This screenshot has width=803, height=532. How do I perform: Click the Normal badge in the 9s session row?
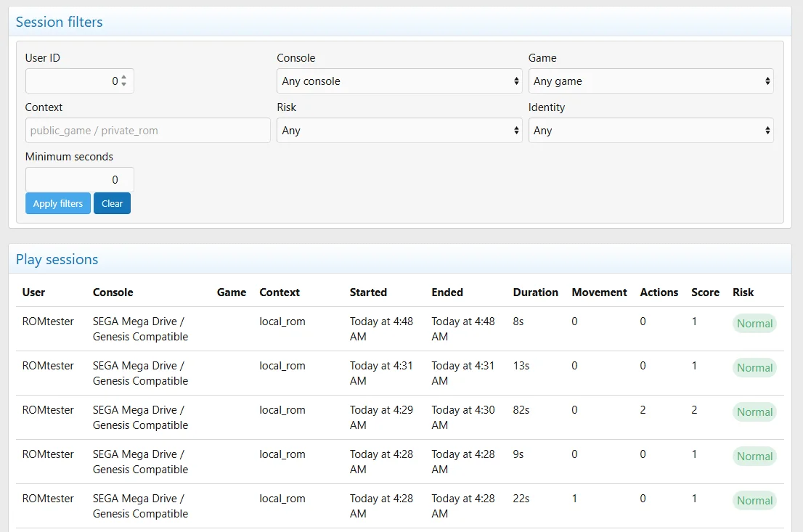click(754, 457)
